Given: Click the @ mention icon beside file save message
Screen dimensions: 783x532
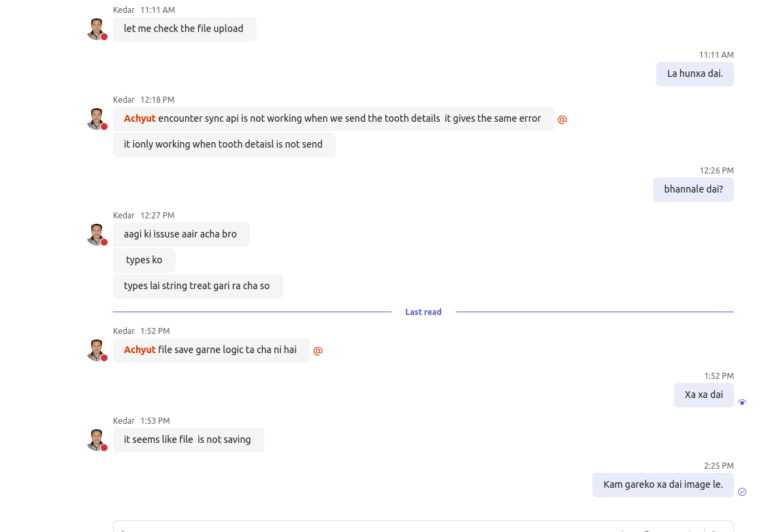Looking at the screenshot, I should pos(318,351).
